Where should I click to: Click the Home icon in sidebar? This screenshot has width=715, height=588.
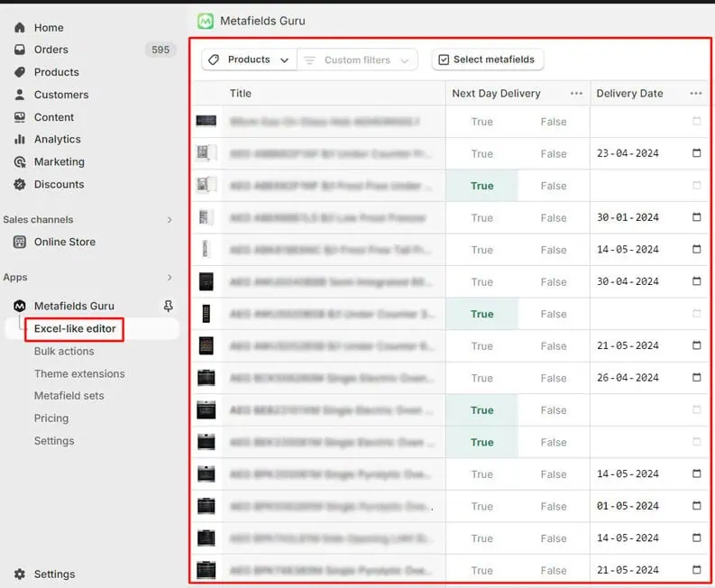point(20,28)
